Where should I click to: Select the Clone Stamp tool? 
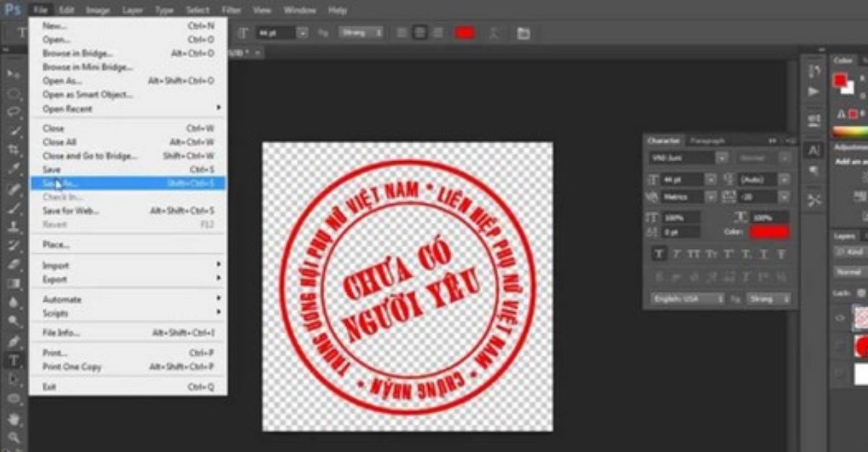click(13, 227)
